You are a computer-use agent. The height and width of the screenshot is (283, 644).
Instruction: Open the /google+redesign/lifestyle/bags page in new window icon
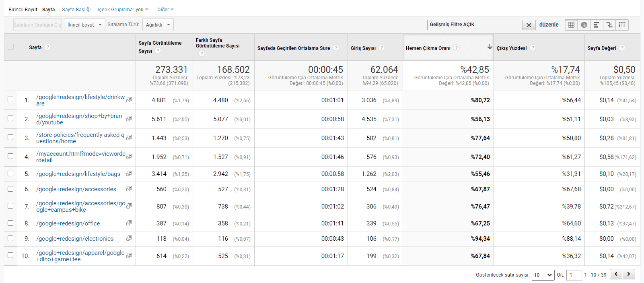tap(129, 174)
